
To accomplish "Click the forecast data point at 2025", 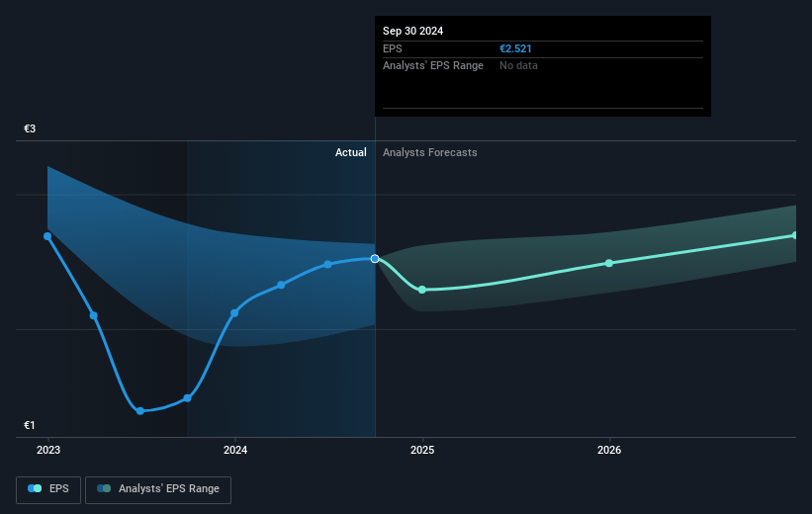I will tap(422, 290).
